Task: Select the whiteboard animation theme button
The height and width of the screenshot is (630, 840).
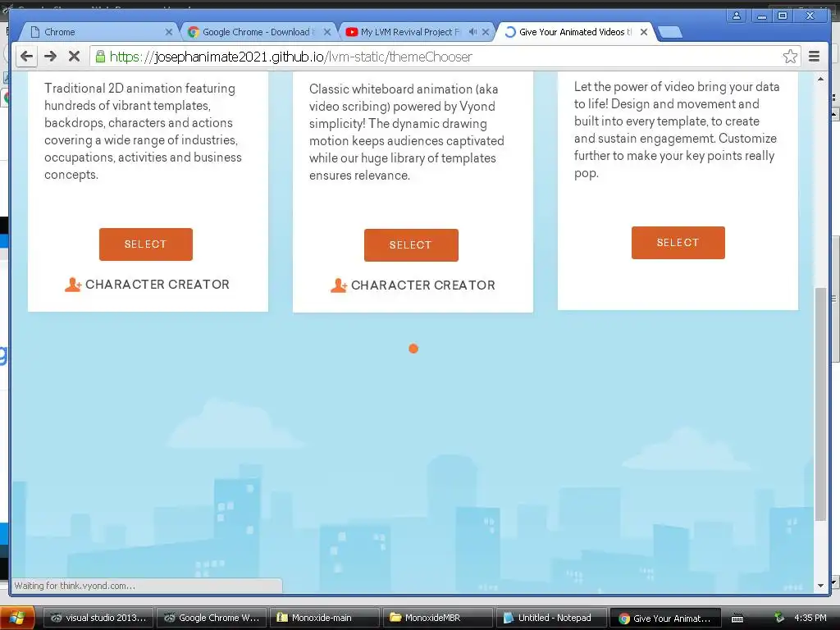Action: pyautogui.click(x=411, y=245)
